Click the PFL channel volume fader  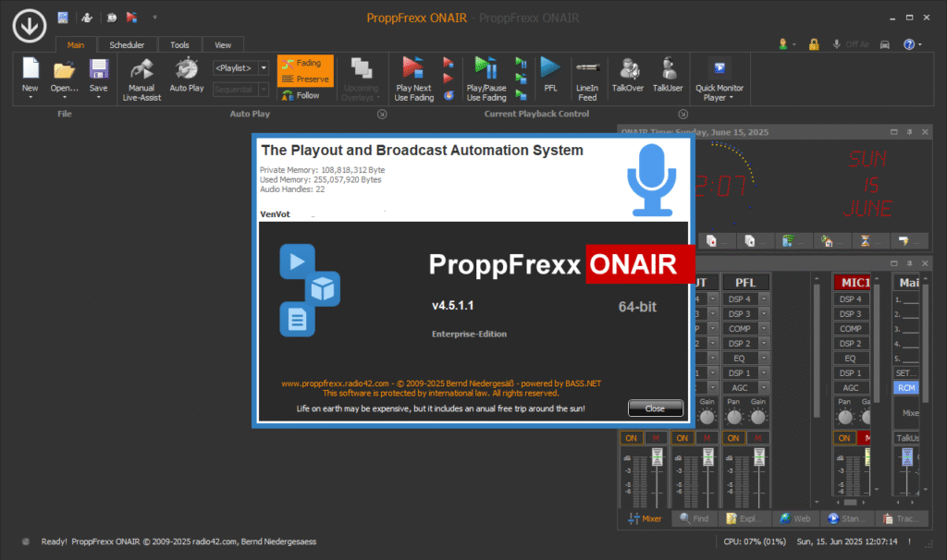759,457
